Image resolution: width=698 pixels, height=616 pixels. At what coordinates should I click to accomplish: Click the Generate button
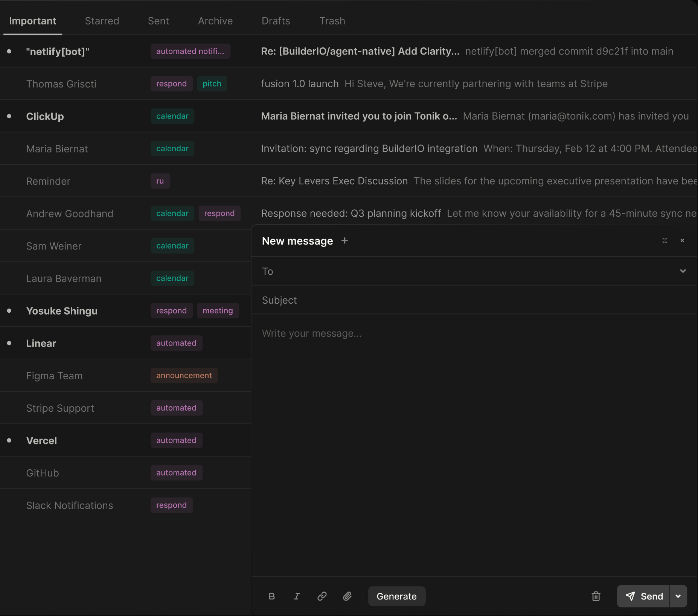[397, 596]
